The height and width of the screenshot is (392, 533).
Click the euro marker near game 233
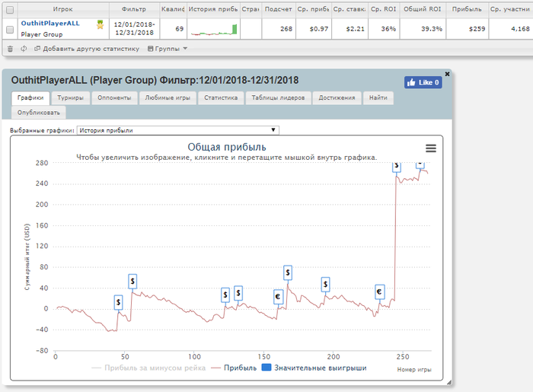(x=379, y=292)
